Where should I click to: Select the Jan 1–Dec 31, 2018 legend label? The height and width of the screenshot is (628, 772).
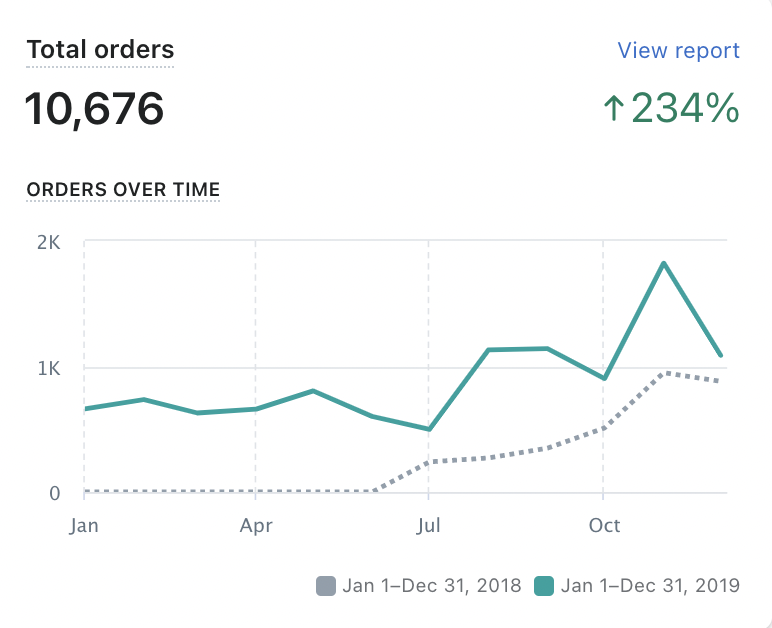pyautogui.click(x=432, y=586)
